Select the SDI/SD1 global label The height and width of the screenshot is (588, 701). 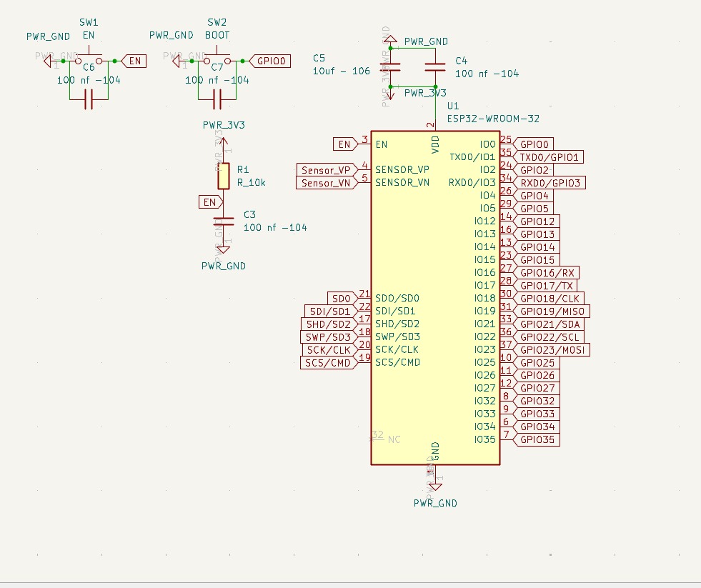click(x=332, y=312)
